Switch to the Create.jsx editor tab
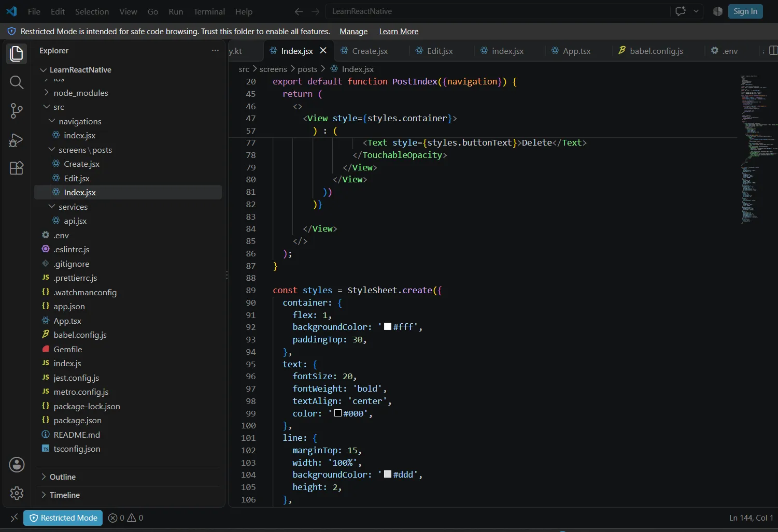The image size is (778, 532). tap(370, 51)
